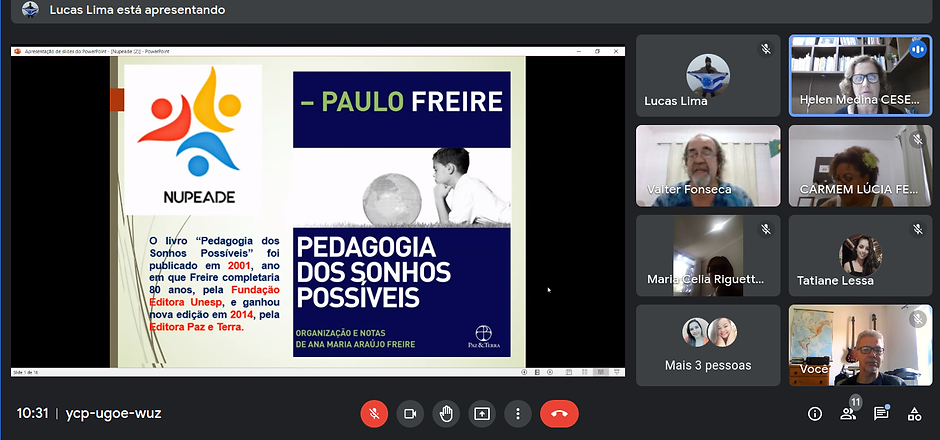Switch to Normal view in PowerPoint status bar
The width and height of the screenshot is (940, 440).
coord(568,372)
